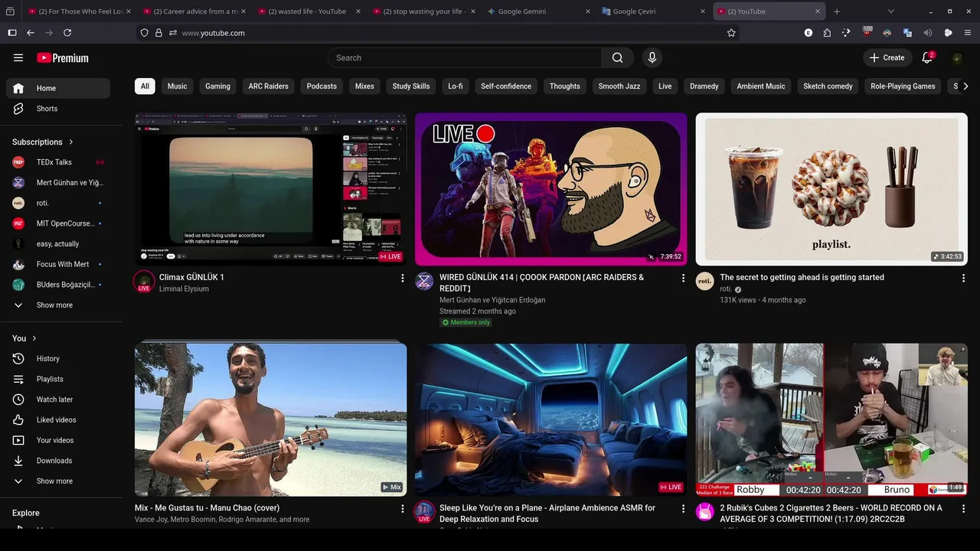Open Mert Günhan ve Yiğ... subscription
Image resolution: width=980 pixels, height=551 pixels.
(x=58, y=183)
